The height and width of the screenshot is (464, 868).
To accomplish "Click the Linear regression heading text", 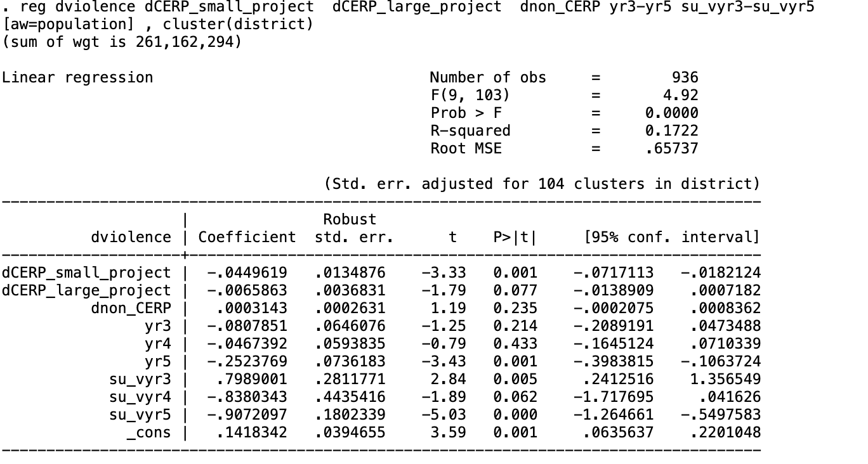I will tap(77, 77).
